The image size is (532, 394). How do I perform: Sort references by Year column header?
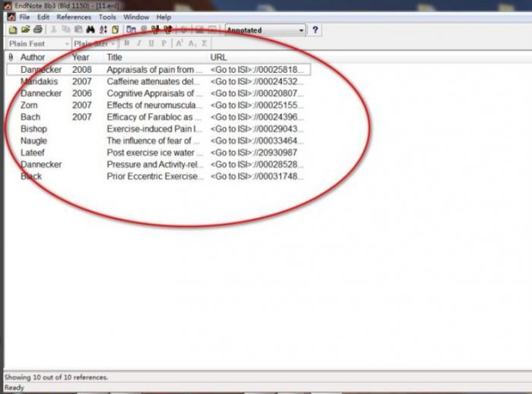coord(81,57)
